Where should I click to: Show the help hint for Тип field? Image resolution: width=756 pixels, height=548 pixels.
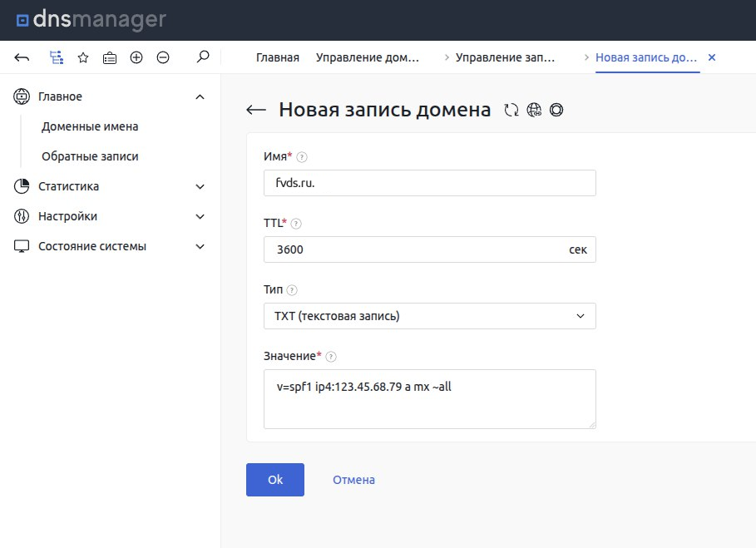coord(292,290)
